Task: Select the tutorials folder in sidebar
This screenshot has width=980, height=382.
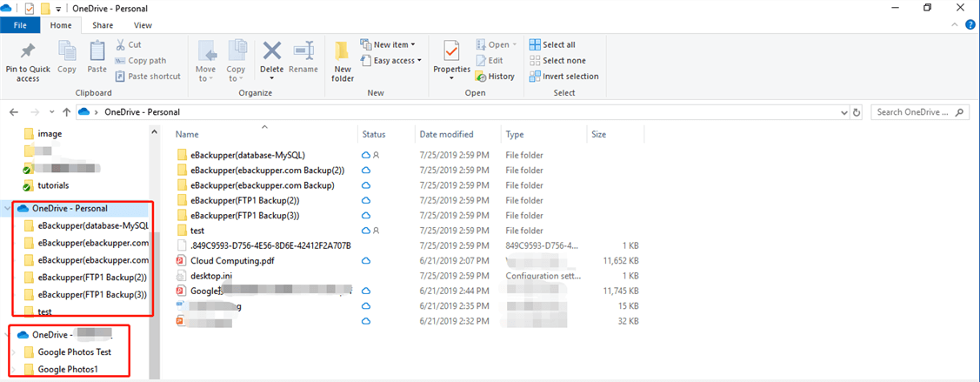Action: (53, 185)
